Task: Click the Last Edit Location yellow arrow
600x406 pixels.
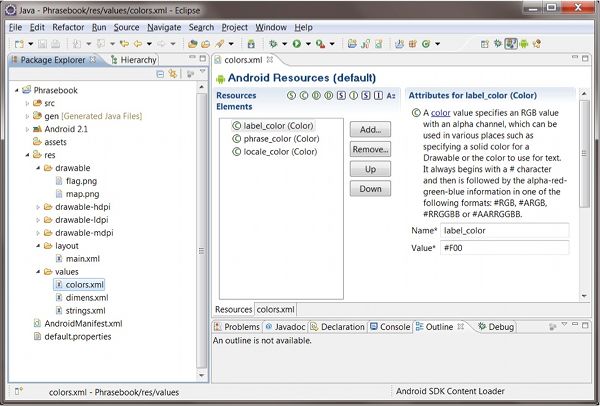Action: 124,44
